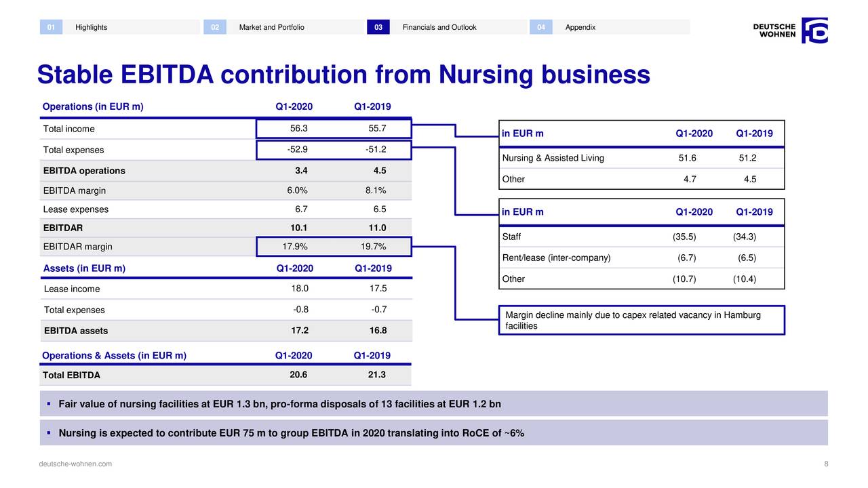Click the Assets expenses value -0.8
868x488 pixels.
[x=301, y=310]
